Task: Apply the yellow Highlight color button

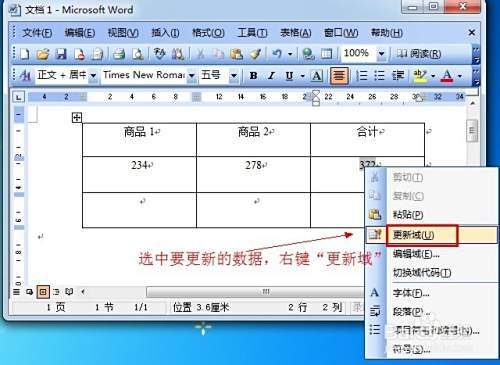Action: (420, 76)
